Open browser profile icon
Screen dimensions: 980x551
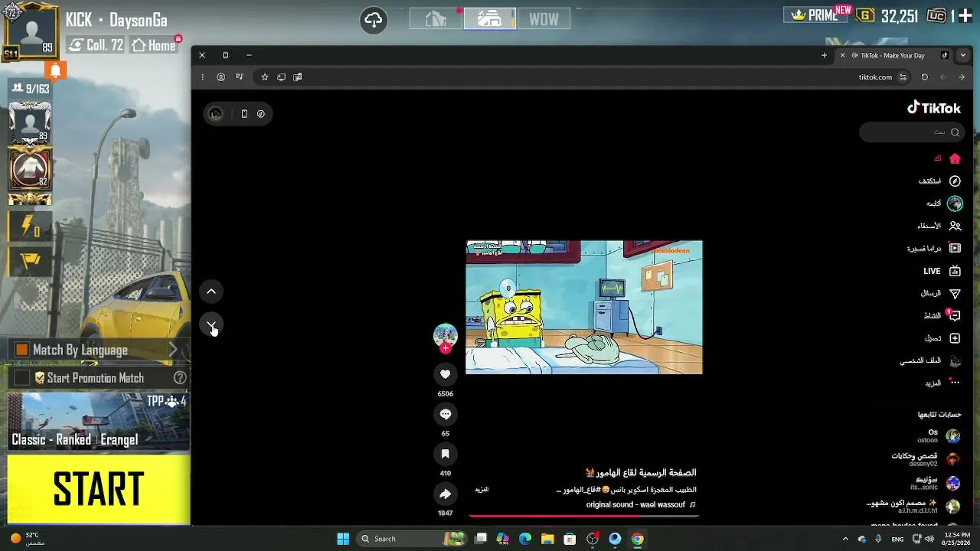point(221,77)
